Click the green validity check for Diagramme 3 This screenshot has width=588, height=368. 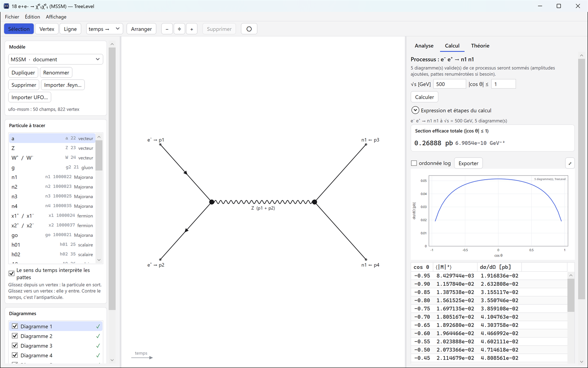pyautogui.click(x=98, y=346)
